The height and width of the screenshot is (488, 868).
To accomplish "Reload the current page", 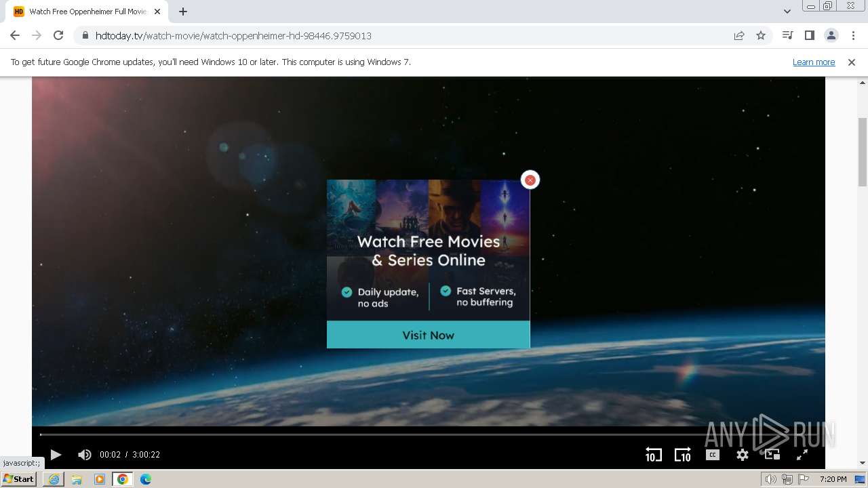I will pos(58,35).
